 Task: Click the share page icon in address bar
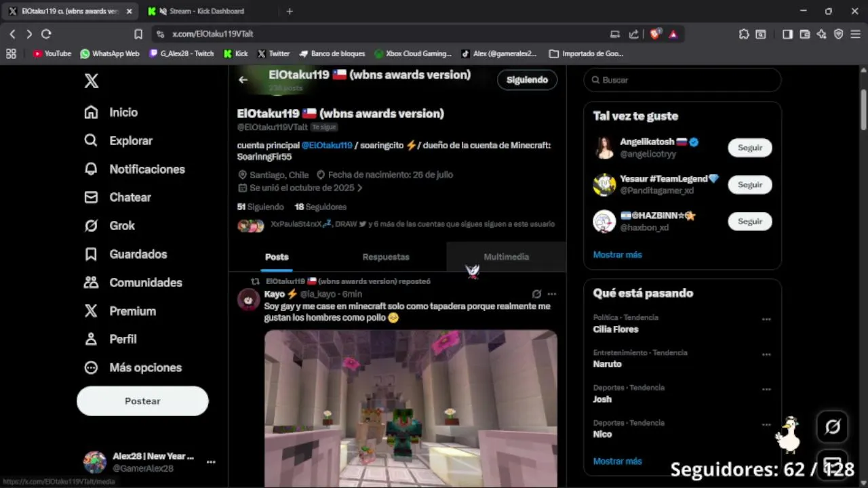point(633,34)
